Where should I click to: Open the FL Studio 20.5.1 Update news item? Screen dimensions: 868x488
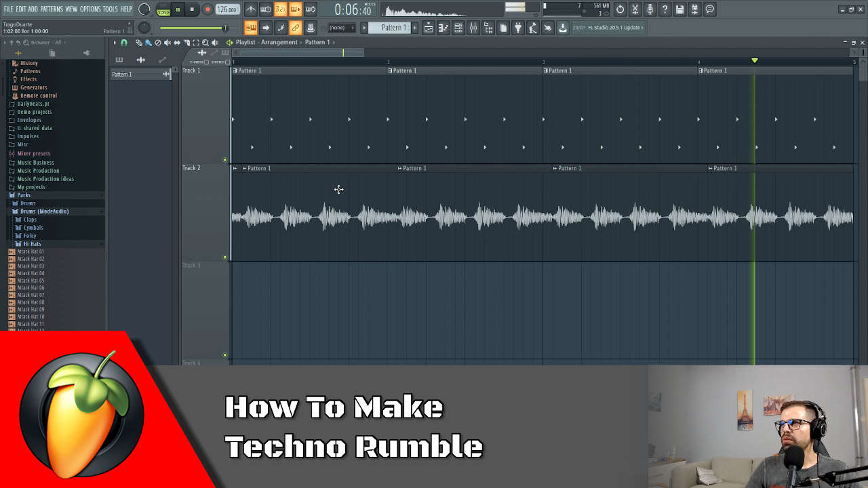point(608,28)
